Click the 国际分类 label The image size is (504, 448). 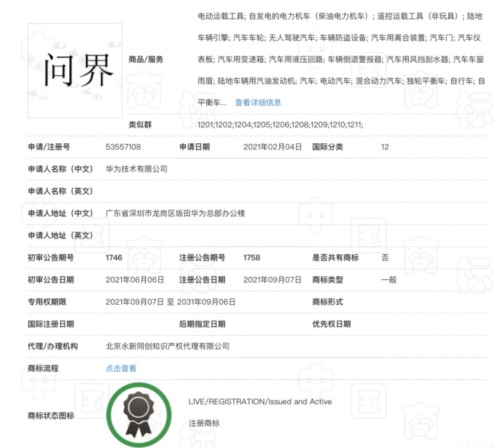[328, 147]
